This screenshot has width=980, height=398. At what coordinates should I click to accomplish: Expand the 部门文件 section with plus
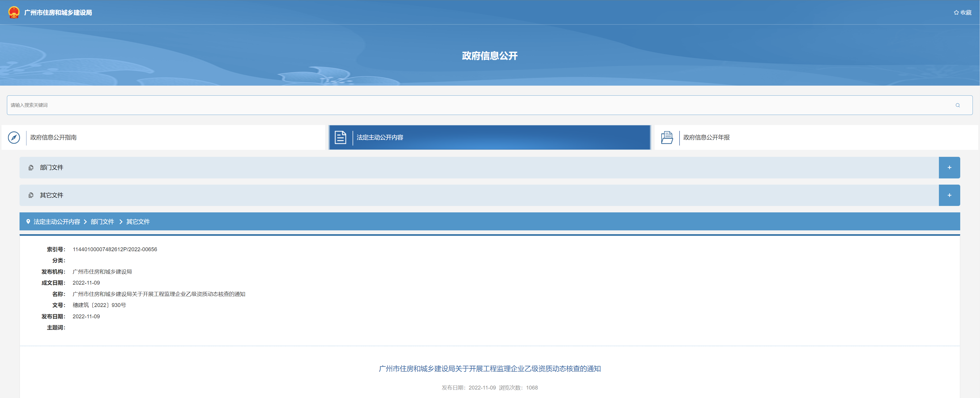949,168
